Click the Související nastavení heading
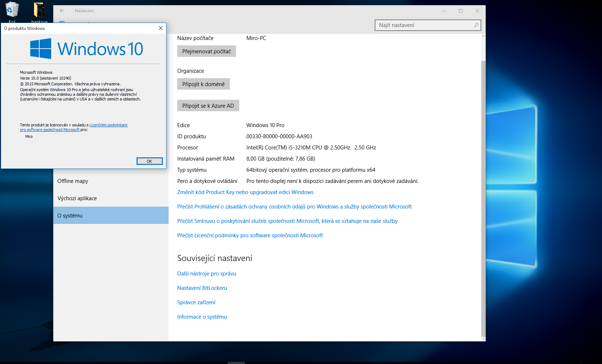This screenshot has height=364, width=602. [x=215, y=258]
